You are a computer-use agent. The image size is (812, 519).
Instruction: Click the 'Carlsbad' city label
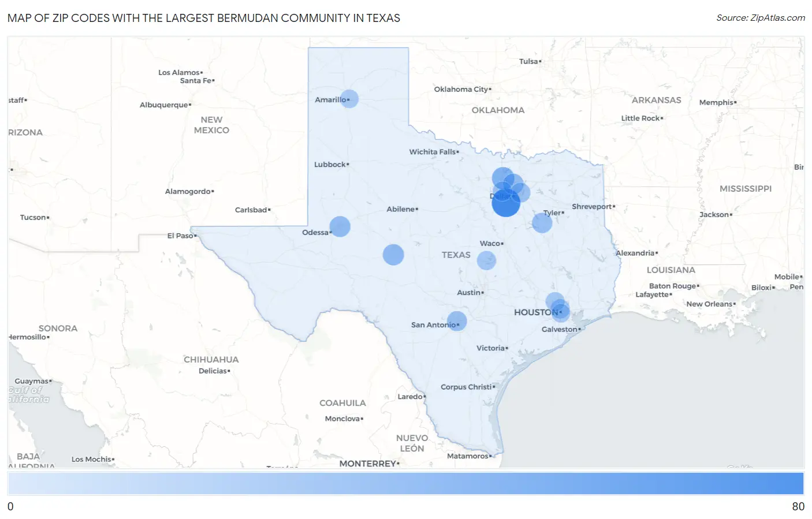tap(251, 210)
